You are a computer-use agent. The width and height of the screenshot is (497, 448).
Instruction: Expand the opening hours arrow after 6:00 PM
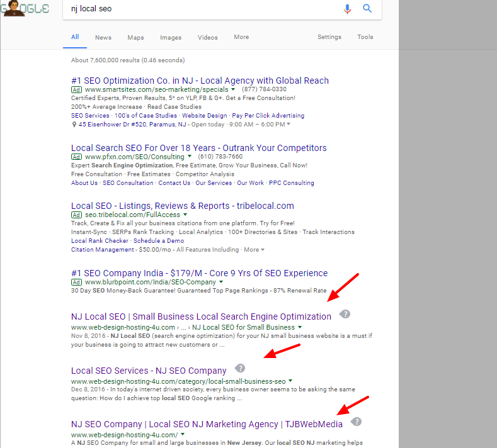[x=288, y=124]
